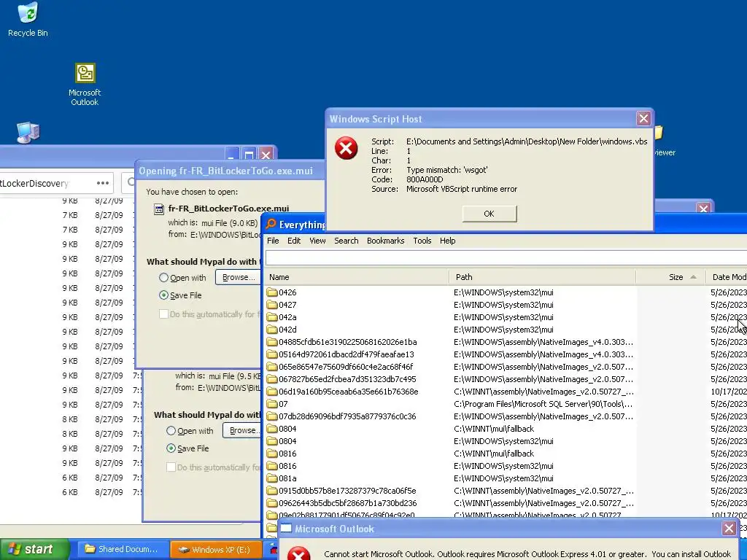Sort by the Path column header
747x560 pixels.
pos(542,277)
